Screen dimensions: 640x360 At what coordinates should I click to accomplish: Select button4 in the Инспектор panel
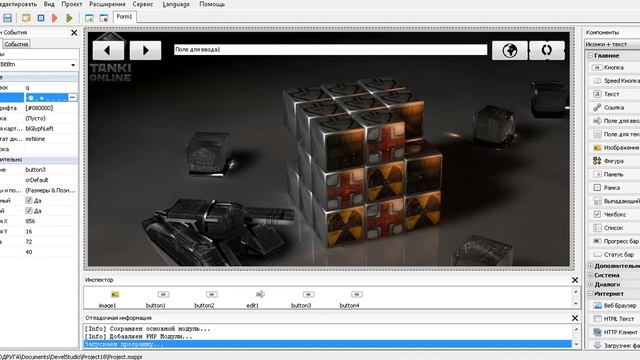click(x=349, y=299)
